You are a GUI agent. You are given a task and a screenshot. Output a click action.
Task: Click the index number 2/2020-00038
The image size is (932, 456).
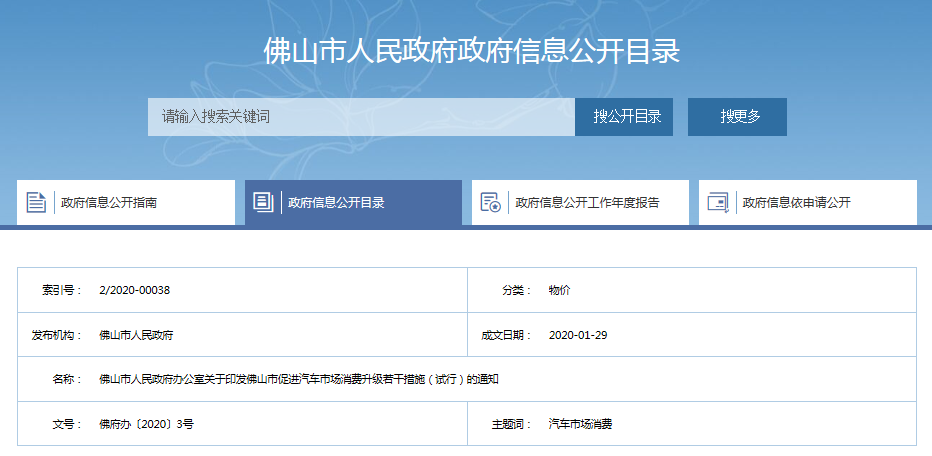pos(135,290)
